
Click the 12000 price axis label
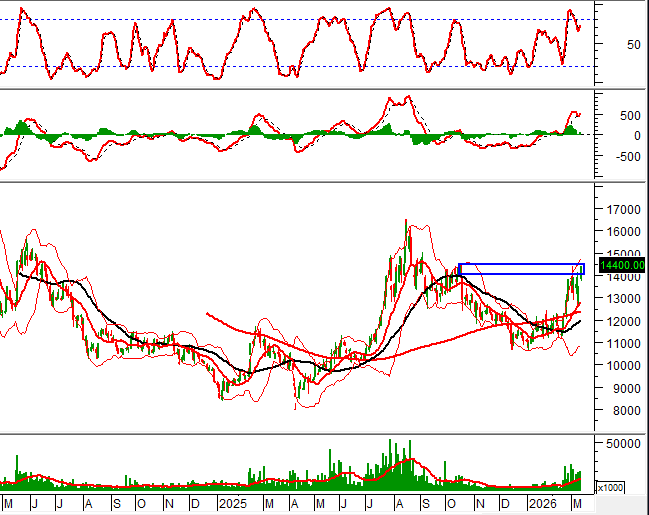(622, 322)
